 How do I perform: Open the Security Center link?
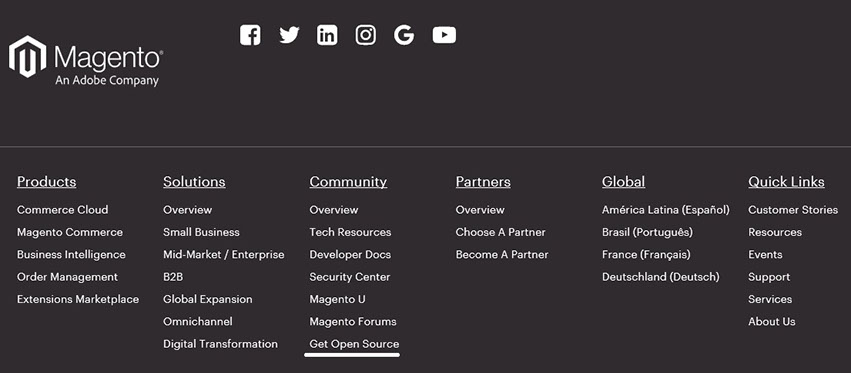click(x=350, y=277)
